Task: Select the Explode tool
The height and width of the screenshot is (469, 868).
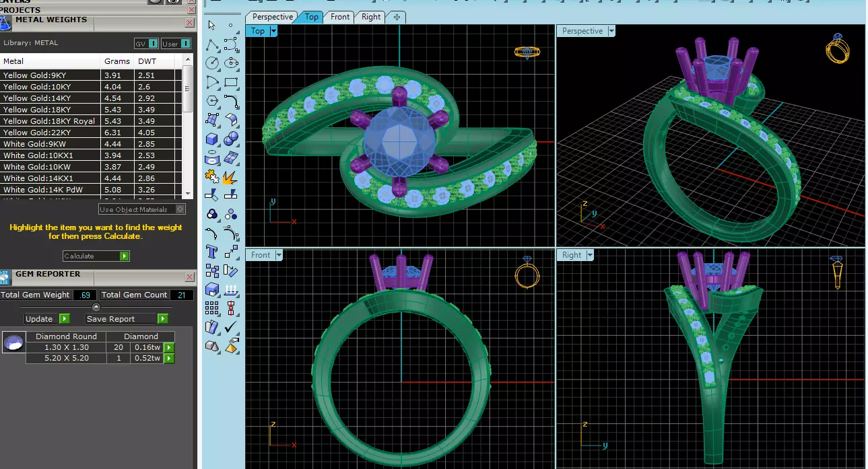Action: (231, 177)
